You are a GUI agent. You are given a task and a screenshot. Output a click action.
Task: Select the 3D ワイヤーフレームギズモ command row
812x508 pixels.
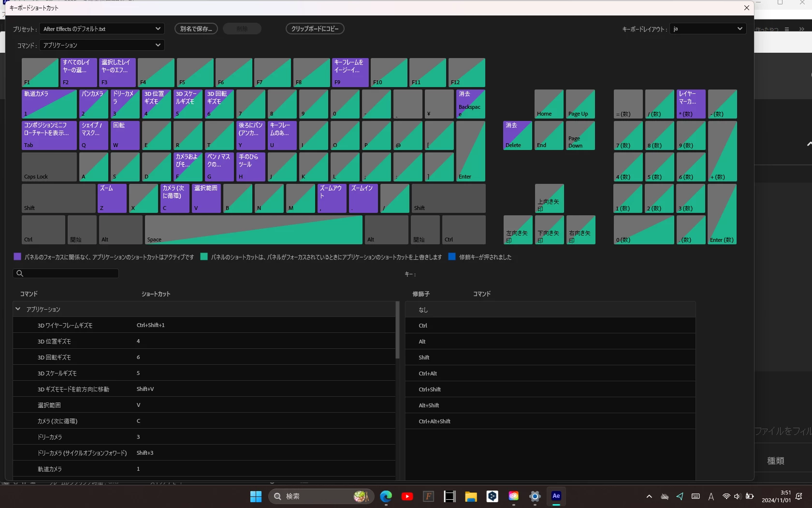point(204,325)
